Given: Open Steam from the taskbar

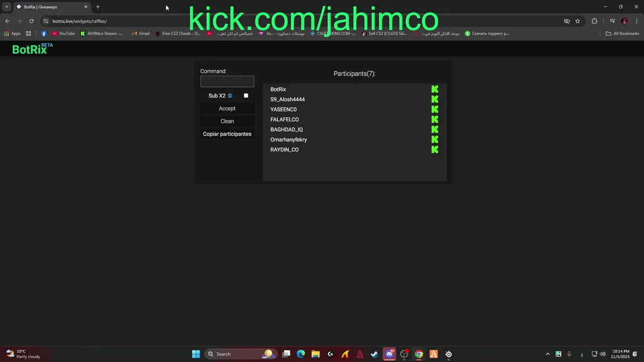Looking at the screenshot, I should click(x=374, y=354).
